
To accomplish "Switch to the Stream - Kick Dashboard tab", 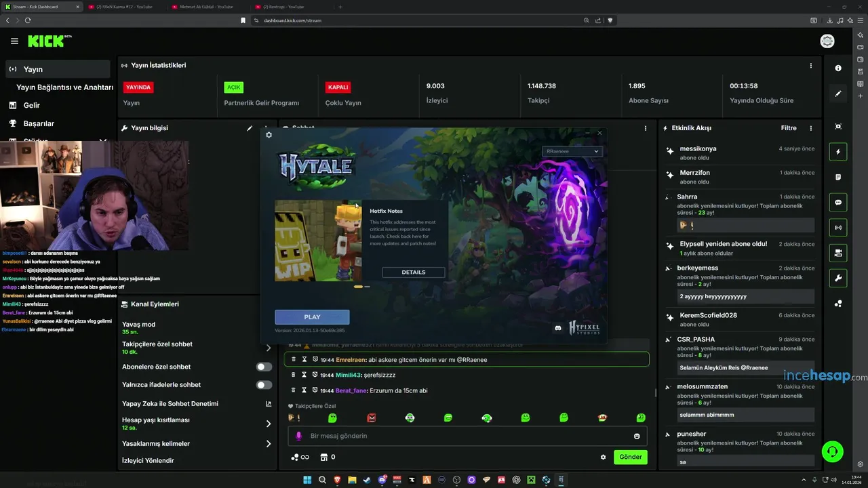I will 41,7.
